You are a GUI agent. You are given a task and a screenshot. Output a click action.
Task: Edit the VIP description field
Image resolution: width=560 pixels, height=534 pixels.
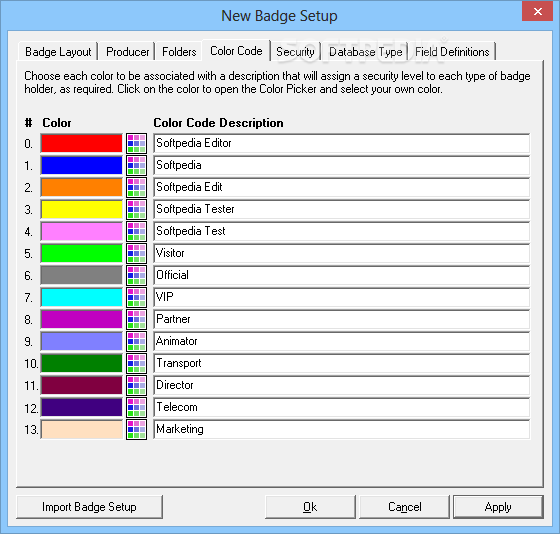(x=341, y=297)
